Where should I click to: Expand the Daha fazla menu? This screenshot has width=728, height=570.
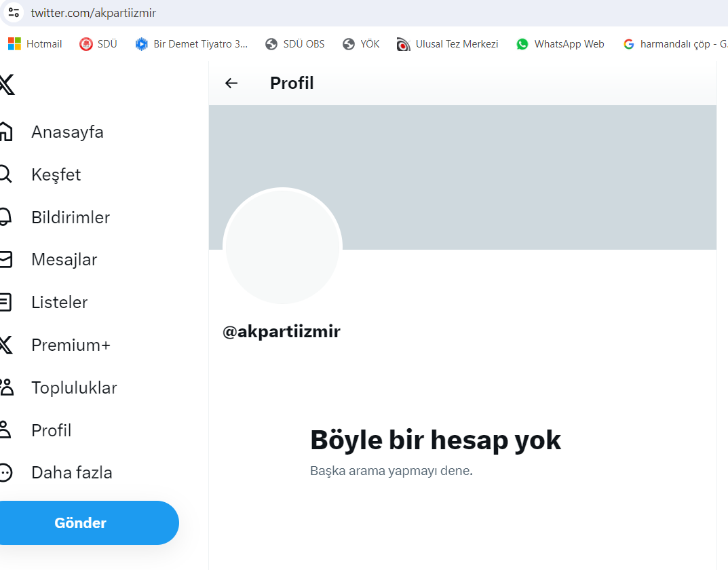[x=71, y=472]
